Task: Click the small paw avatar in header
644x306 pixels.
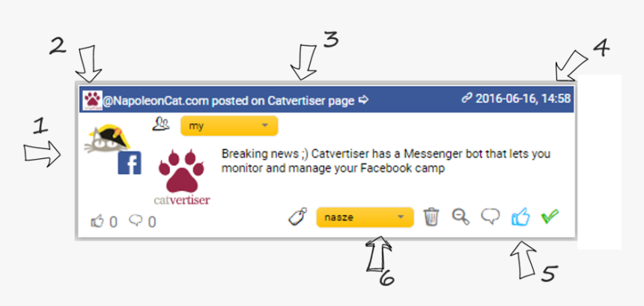Action: pos(92,100)
